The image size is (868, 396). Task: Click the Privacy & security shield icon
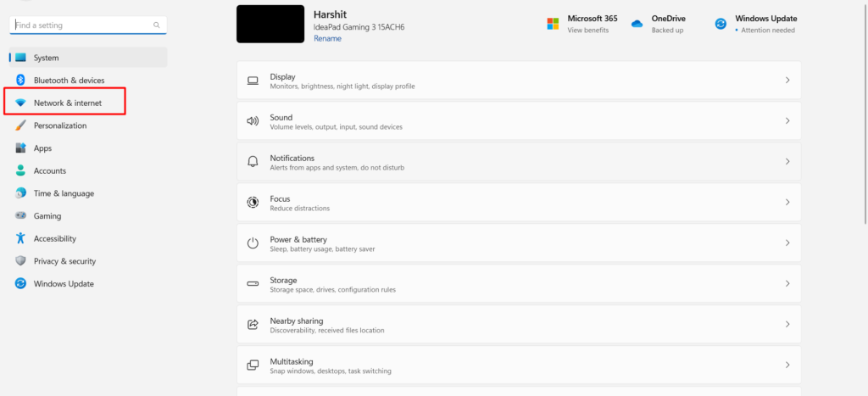pyautogui.click(x=20, y=261)
